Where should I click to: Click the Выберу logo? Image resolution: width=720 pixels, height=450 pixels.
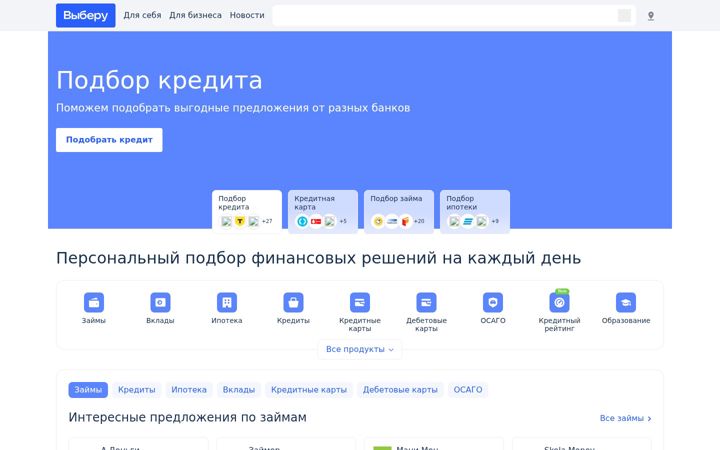tap(86, 16)
